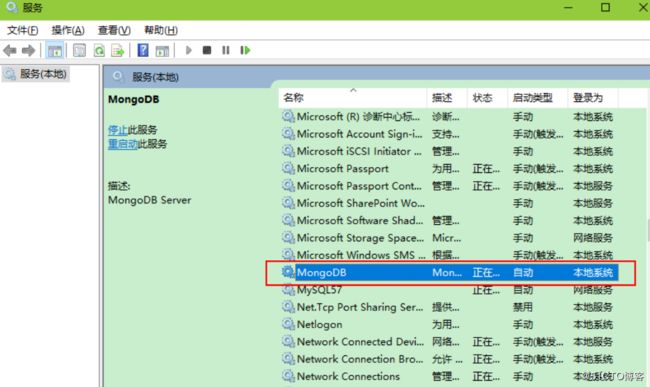Open the 文件(F) menu

[23, 30]
